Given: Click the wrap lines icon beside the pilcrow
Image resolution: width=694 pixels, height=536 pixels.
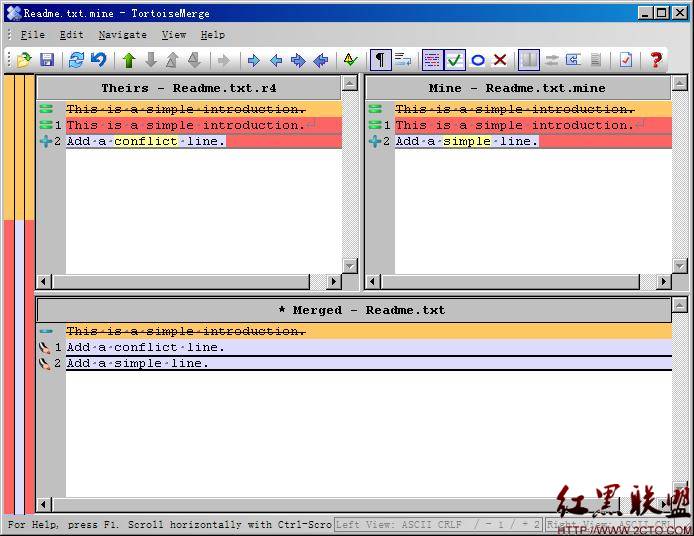Looking at the screenshot, I should (x=403, y=60).
